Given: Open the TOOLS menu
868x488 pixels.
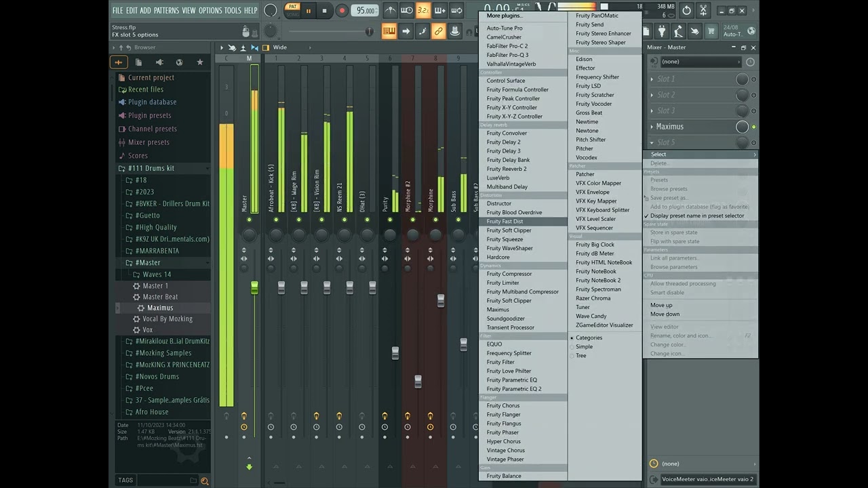Looking at the screenshot, I should click(233, 11).
